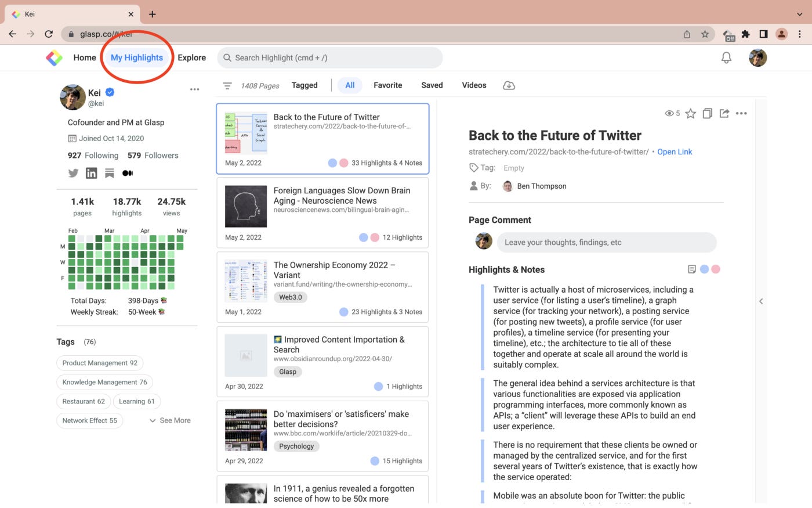Select the Saved filter tab
Viewport: 812px width, 508px height.
tap(432, 85)
